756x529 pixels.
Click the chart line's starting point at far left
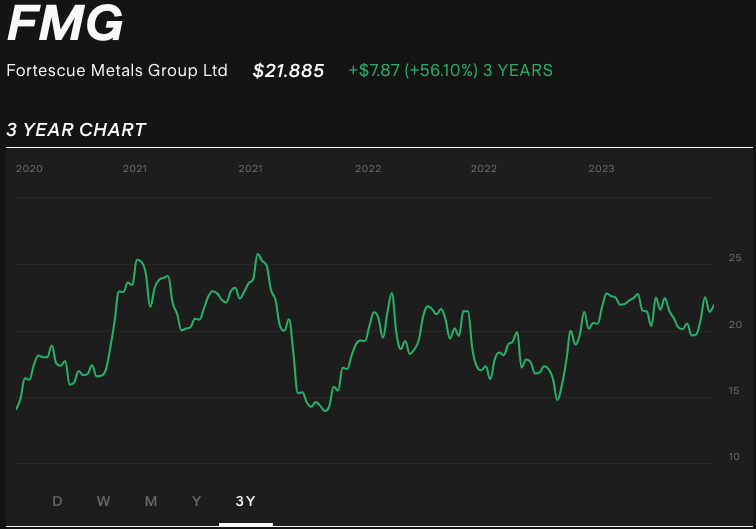coord(17,408)
